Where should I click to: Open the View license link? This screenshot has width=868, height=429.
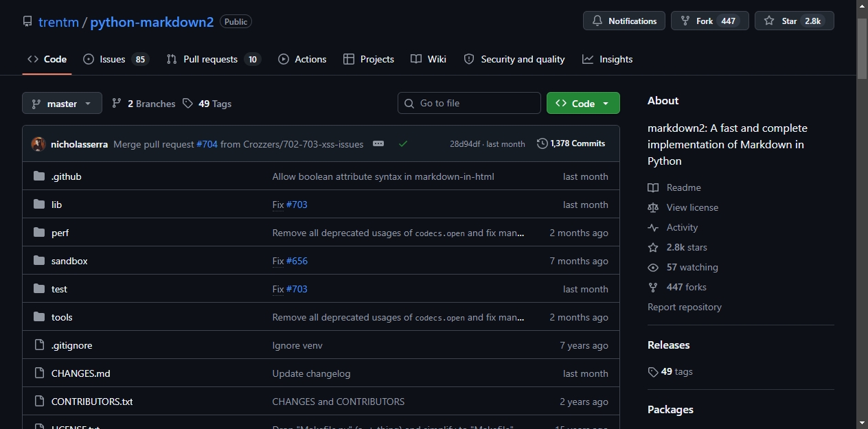683,207
